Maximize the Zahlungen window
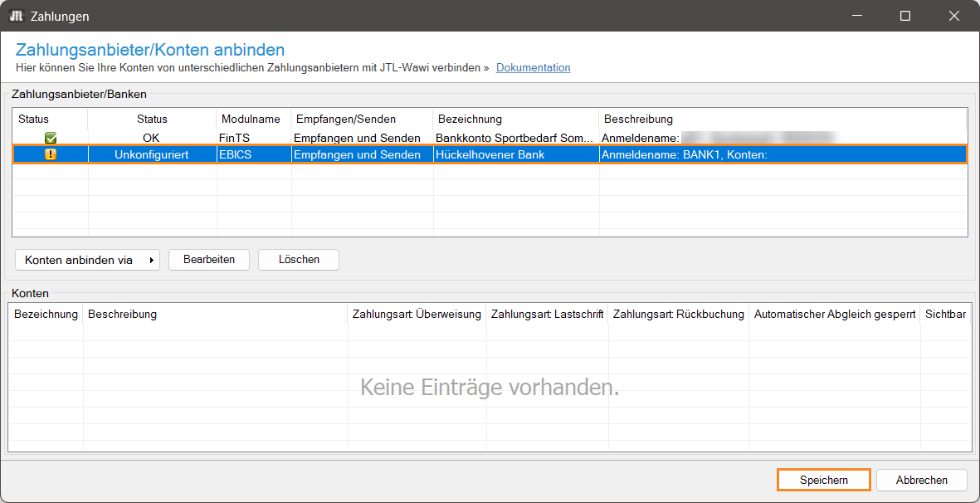 905,16
